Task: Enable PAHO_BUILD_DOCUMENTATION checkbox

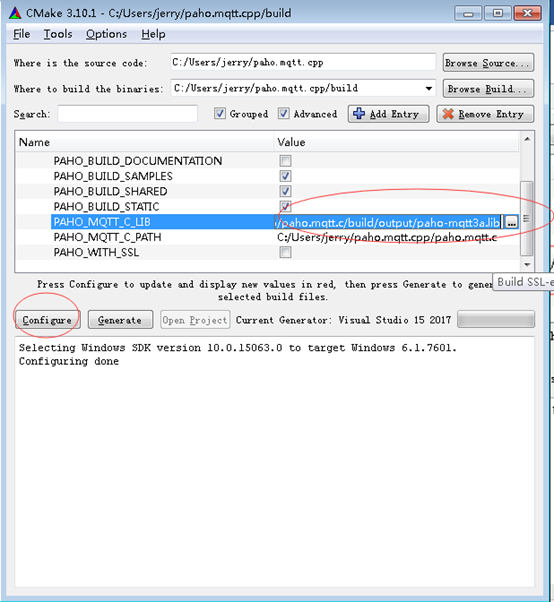Action: [x=285, y=160]
